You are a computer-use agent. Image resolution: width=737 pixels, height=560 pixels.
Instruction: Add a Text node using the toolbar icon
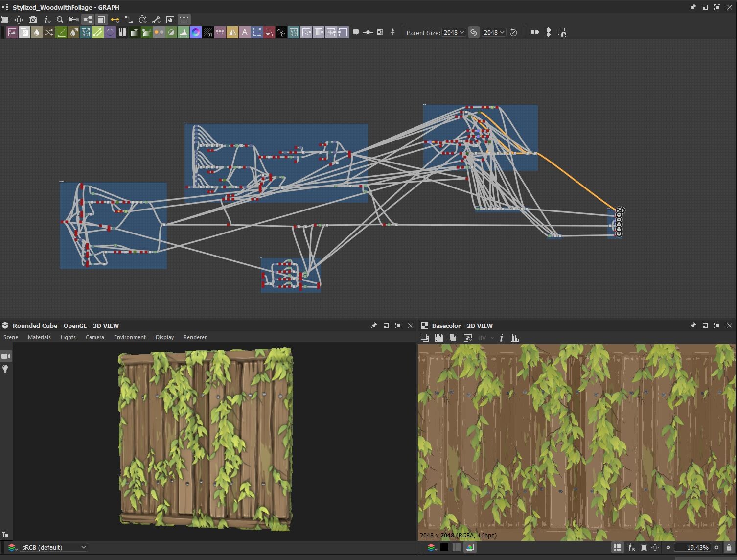pos(245,32)
